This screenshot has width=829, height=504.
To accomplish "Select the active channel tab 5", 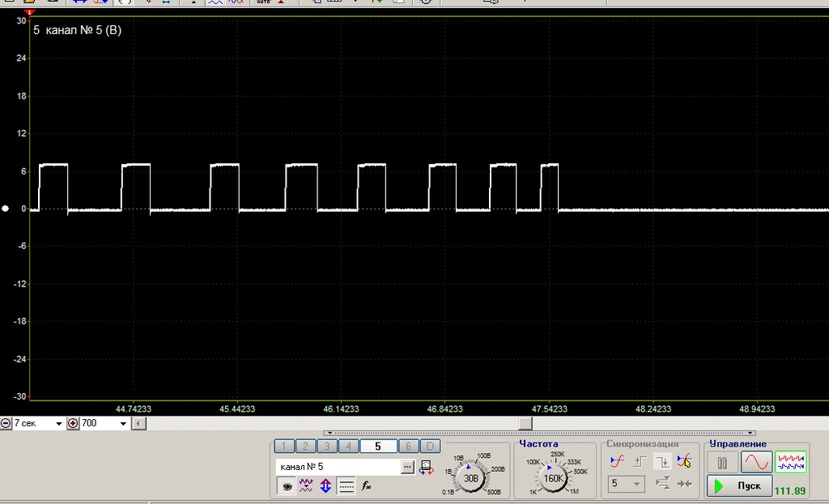I will [x=378, y=447].
